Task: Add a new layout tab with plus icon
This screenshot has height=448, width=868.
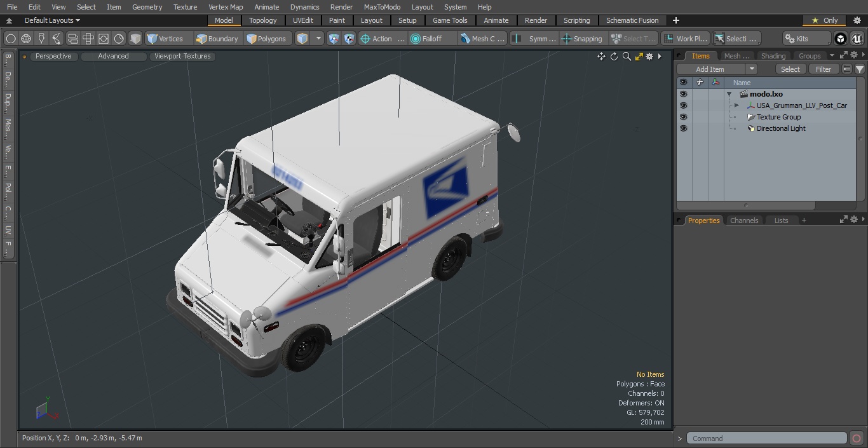Action: 675,20
